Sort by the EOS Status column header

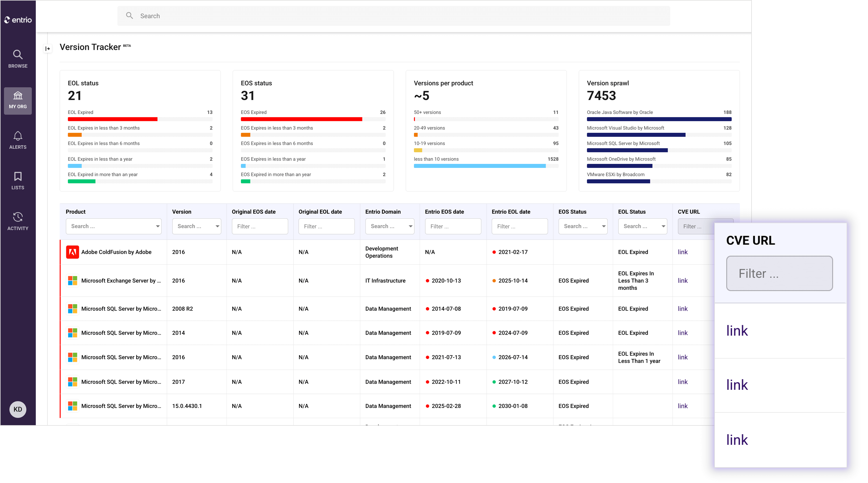pyautogui.click(x=572, y=212)
